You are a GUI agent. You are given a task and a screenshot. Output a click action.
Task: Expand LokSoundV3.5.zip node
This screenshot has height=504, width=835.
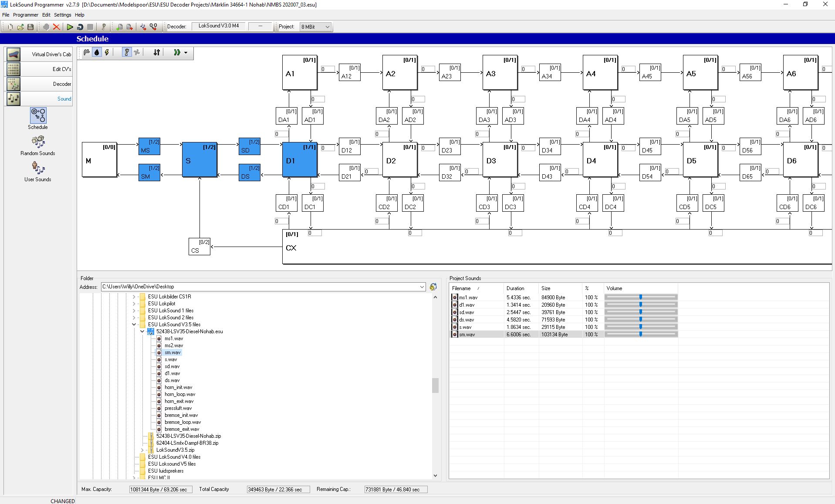coord(142,450)
